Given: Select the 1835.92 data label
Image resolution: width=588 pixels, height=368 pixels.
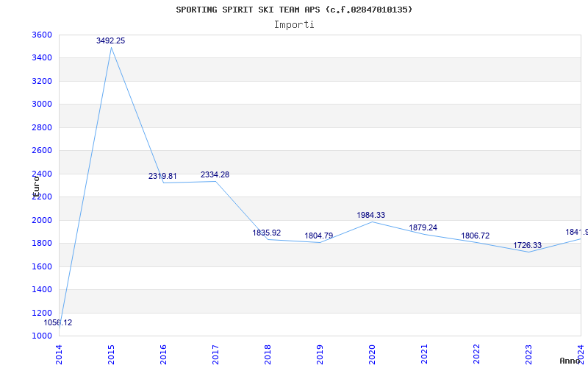Looking at the screenshot, I should tap(267, 233).
